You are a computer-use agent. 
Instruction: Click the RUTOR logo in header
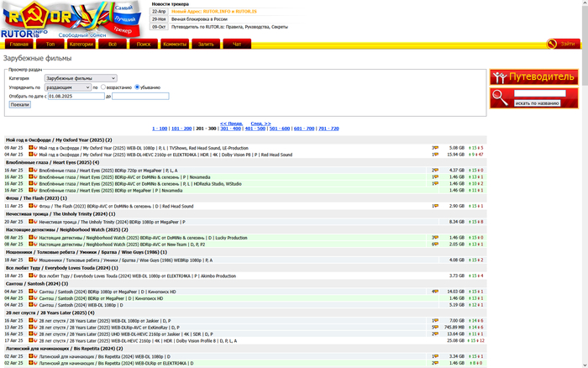pos(71,19)
